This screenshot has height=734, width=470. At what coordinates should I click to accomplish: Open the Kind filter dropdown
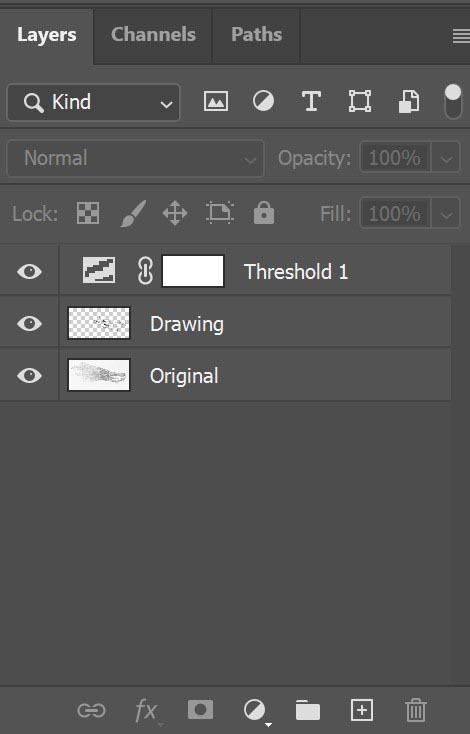94,103
